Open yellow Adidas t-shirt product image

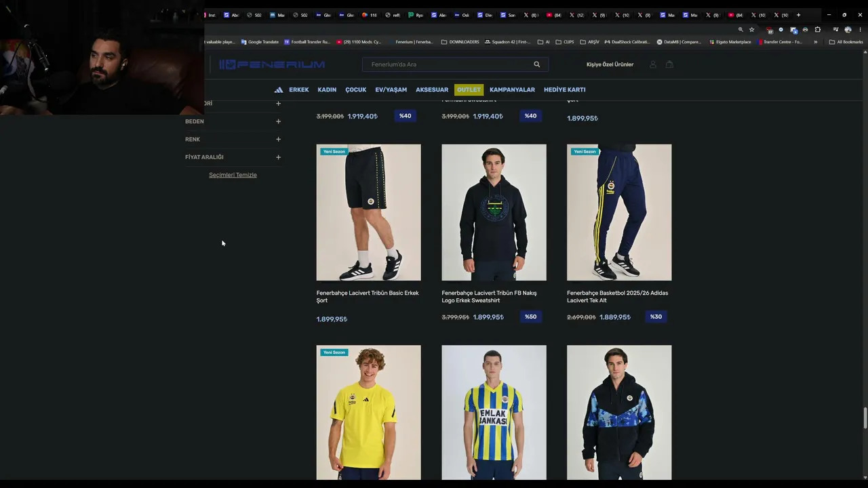tap(368, 412)
